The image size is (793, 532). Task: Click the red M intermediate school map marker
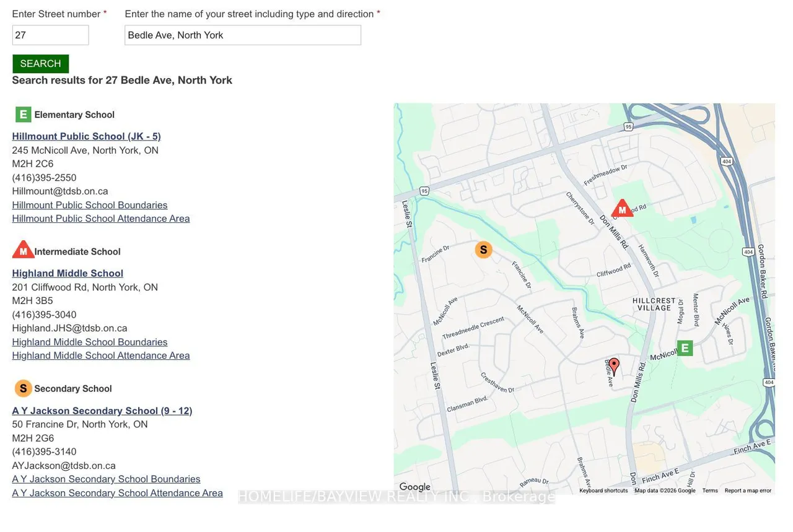tap(622, 209)
